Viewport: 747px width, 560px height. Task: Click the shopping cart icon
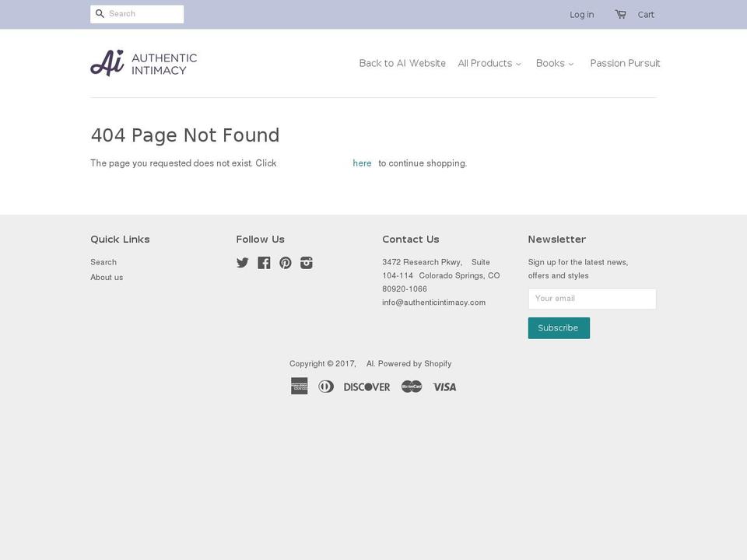click(620, 14)
